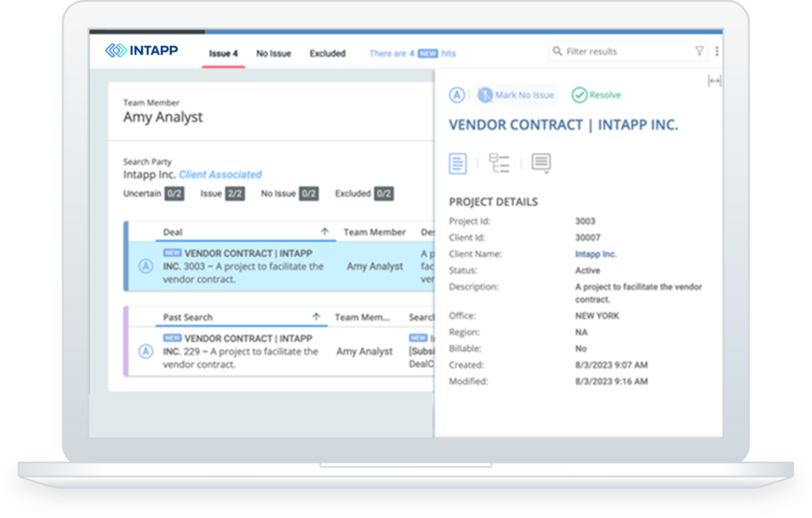Click the Client Associated label
This screenshot has height=518, width=812.
click(x=220, y=175)
